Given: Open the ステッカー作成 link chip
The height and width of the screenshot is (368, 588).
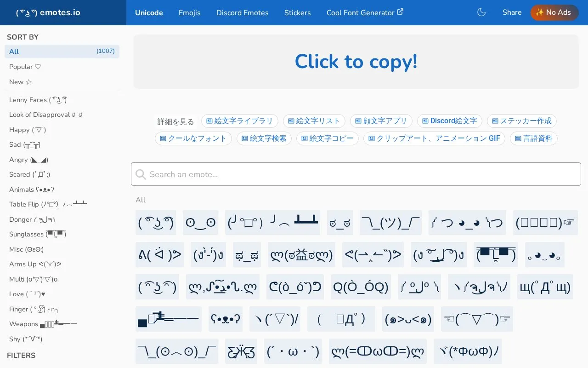Looking at the screenshot, I should pos(522,121).
